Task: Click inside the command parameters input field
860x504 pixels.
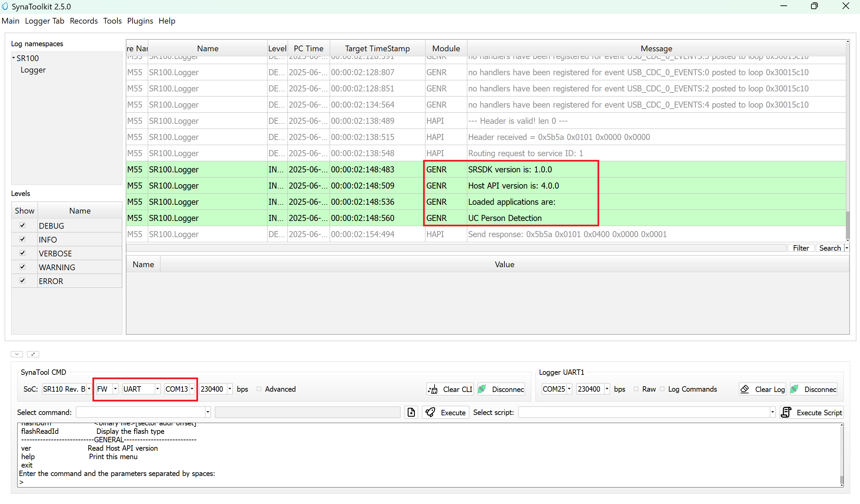Action: coord(307,412)
